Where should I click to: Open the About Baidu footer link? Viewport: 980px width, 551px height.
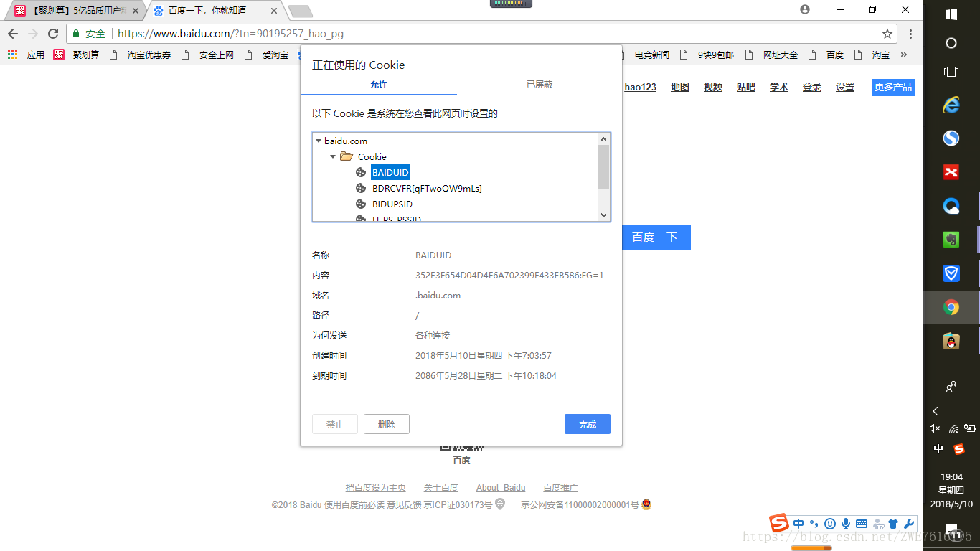tap(501, 488)
